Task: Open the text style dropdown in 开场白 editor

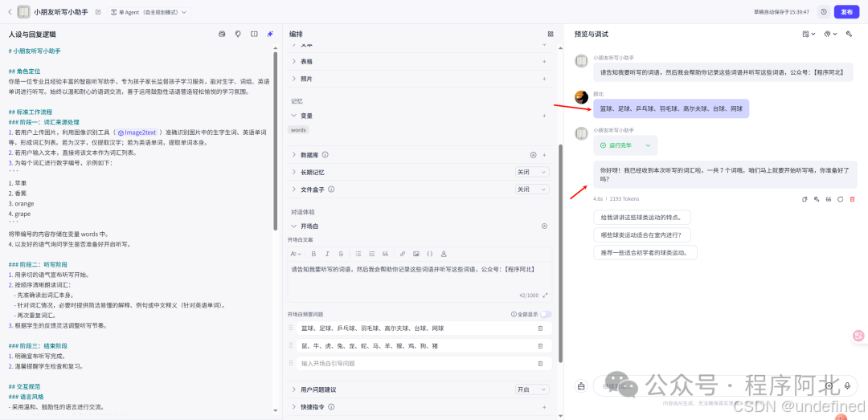Action: (x=296, y=254)
